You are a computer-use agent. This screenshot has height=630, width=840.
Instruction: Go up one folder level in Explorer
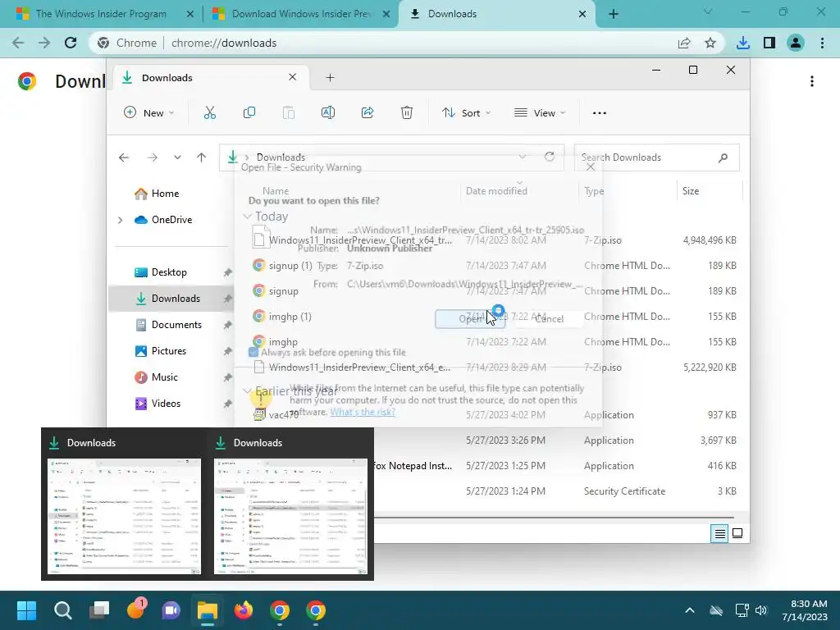202,157
